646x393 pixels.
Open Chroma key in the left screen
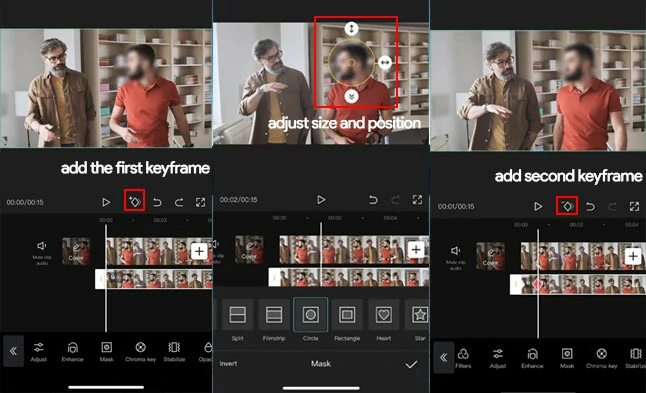point(140,352)
